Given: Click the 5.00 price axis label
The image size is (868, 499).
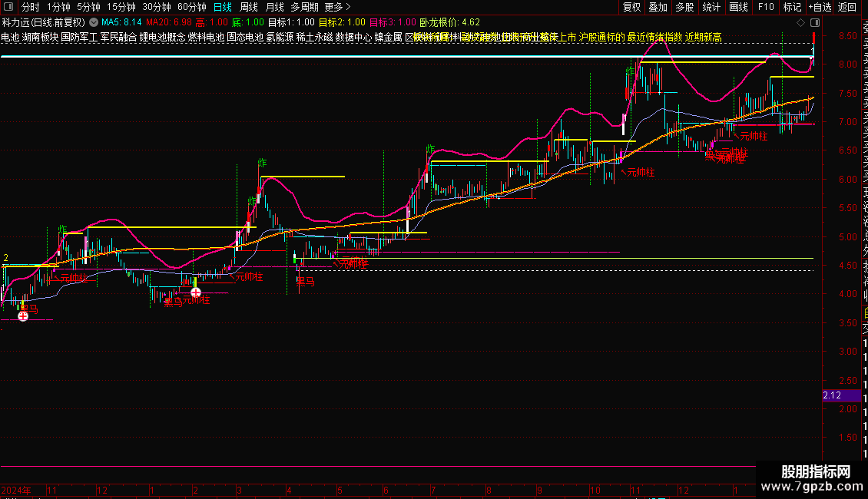Looking at the screenshot, I should 847,236.
